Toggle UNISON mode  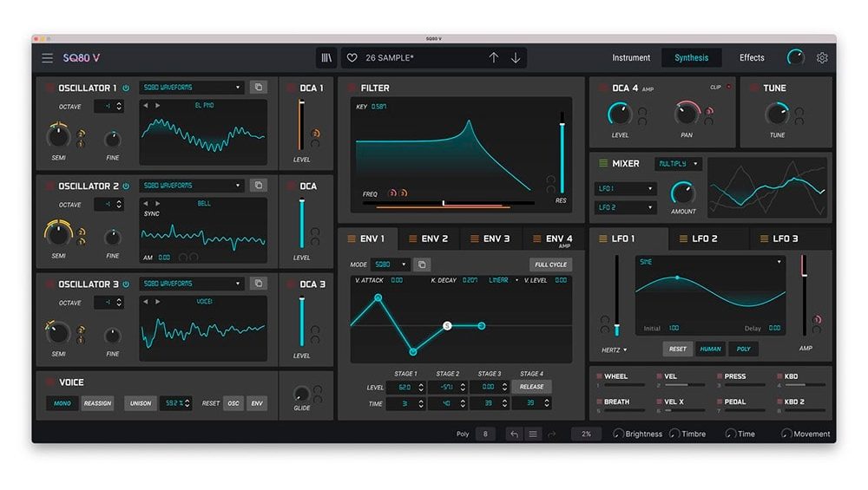140,403
